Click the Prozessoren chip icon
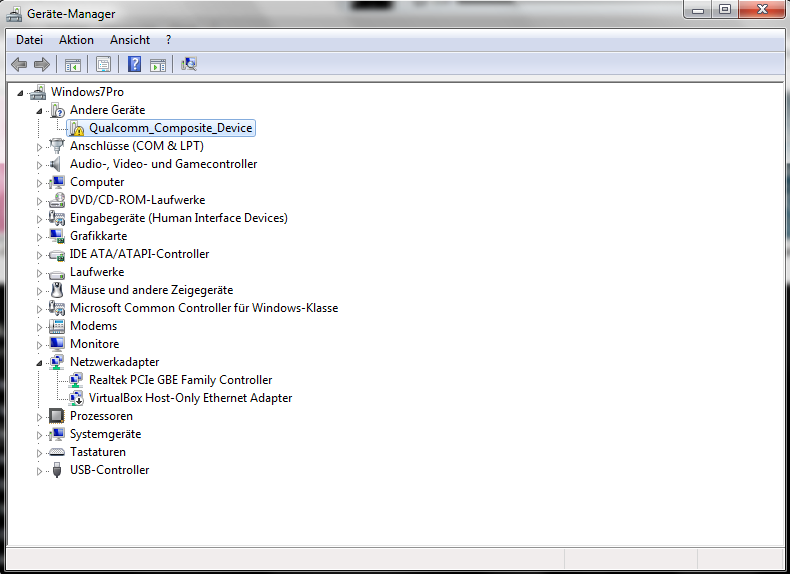790x574 pixels. click(57, 416)
